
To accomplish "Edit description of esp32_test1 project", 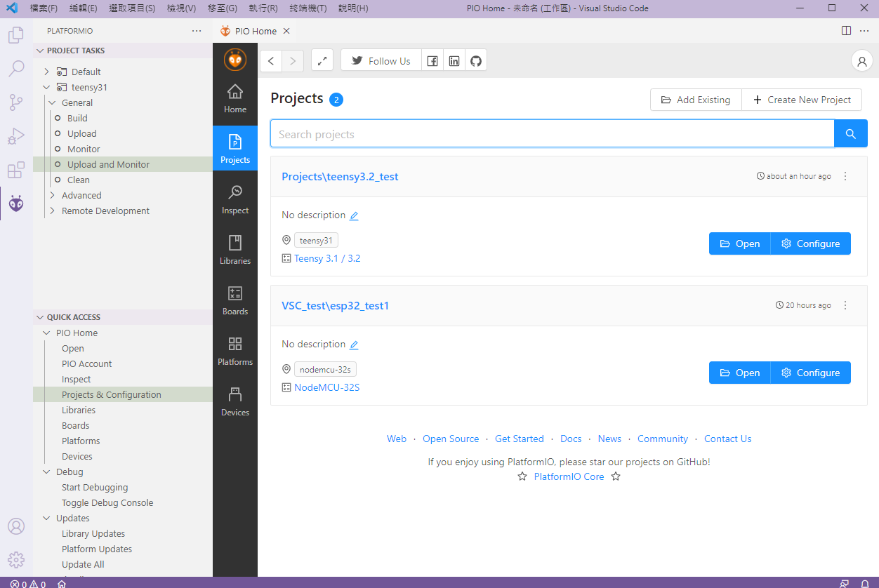I will pyautogui.click(x=354, y=345).
